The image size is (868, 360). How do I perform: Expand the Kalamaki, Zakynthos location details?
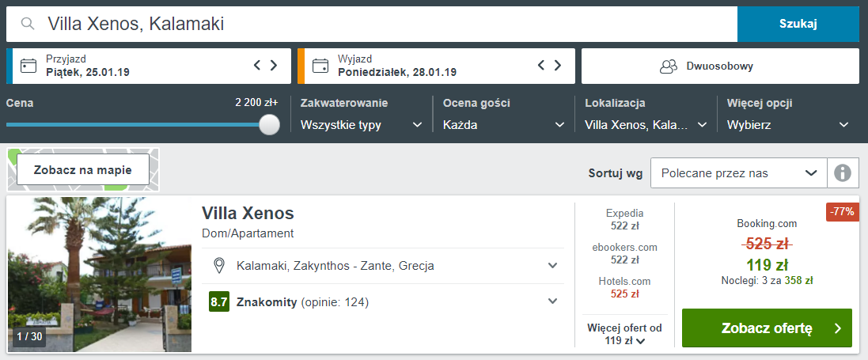(553, 265)
